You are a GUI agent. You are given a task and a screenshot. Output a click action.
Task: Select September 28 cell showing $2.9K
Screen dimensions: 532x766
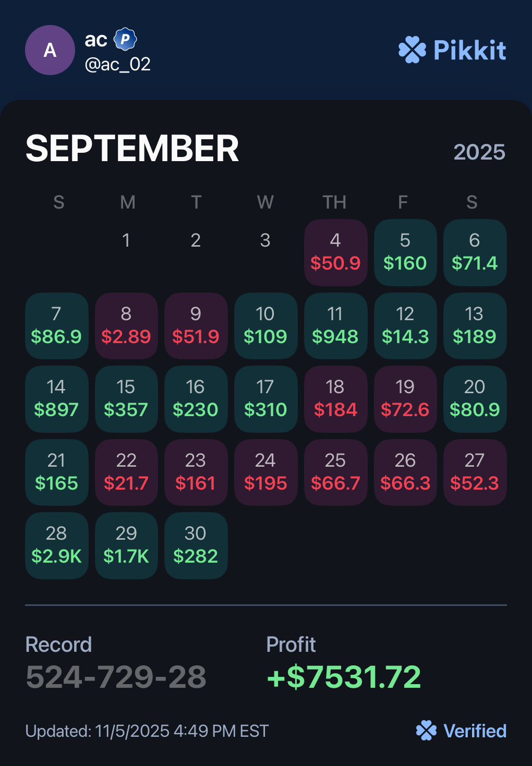56,545
